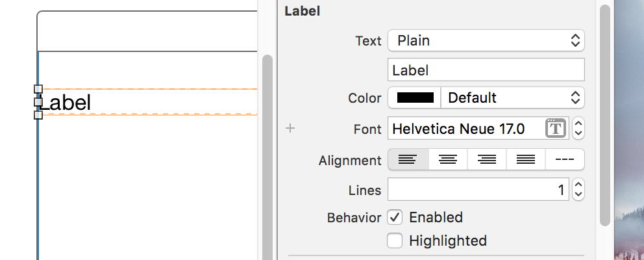Open font picker T icon
This screenshot has height=260, width=644.
coord(556,128)
